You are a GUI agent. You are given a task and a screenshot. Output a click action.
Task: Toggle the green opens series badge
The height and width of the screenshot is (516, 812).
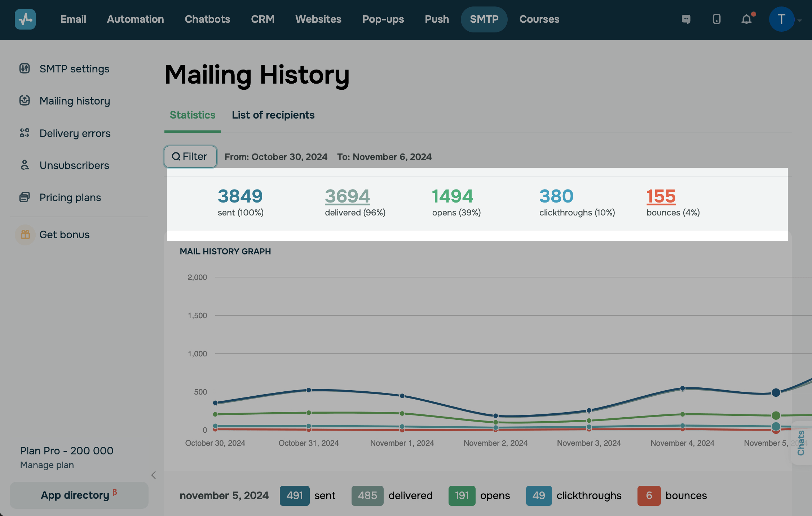coord(462,495)
